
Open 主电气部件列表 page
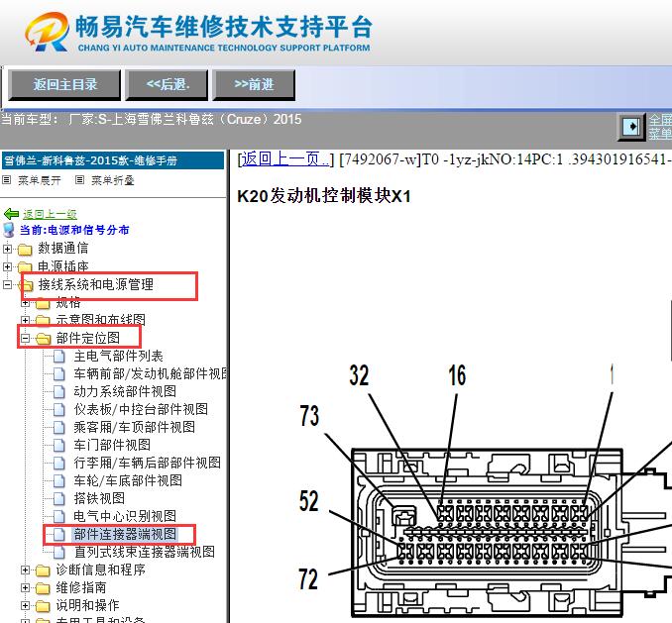tap(118, 356)
